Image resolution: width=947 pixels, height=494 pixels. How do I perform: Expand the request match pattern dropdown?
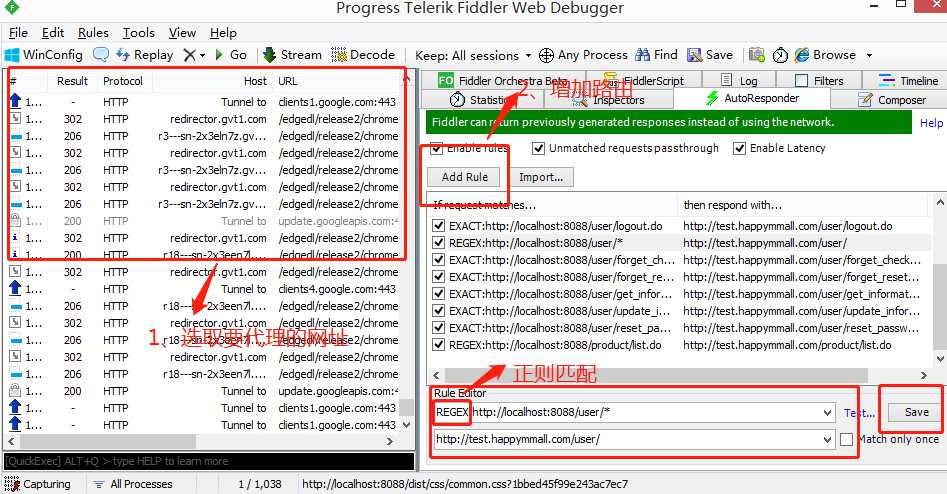pos(827,413)
